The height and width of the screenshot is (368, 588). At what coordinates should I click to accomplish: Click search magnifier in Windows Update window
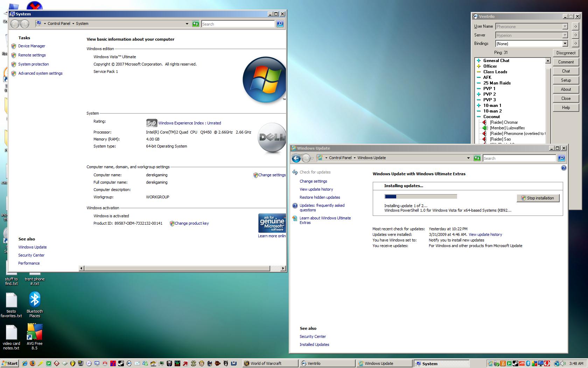(x=561, y=158)
